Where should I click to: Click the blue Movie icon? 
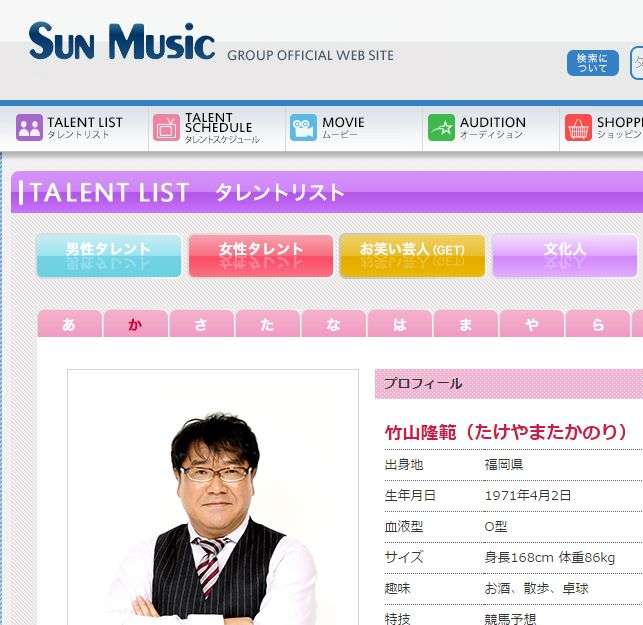303,128
